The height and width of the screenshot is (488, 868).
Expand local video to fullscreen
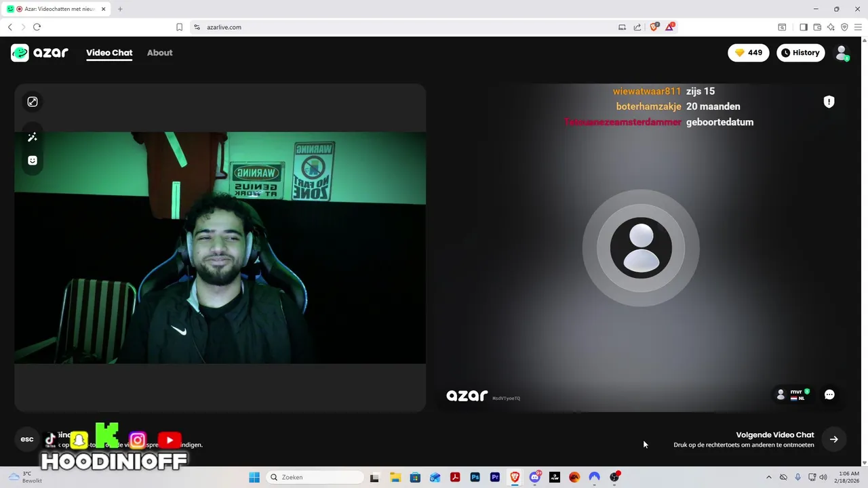pos(33,102)
